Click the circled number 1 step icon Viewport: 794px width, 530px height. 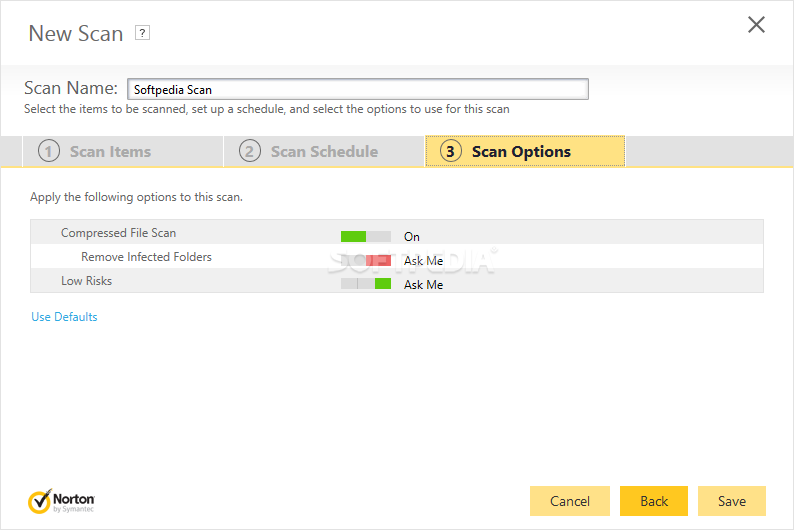(49, 151)
